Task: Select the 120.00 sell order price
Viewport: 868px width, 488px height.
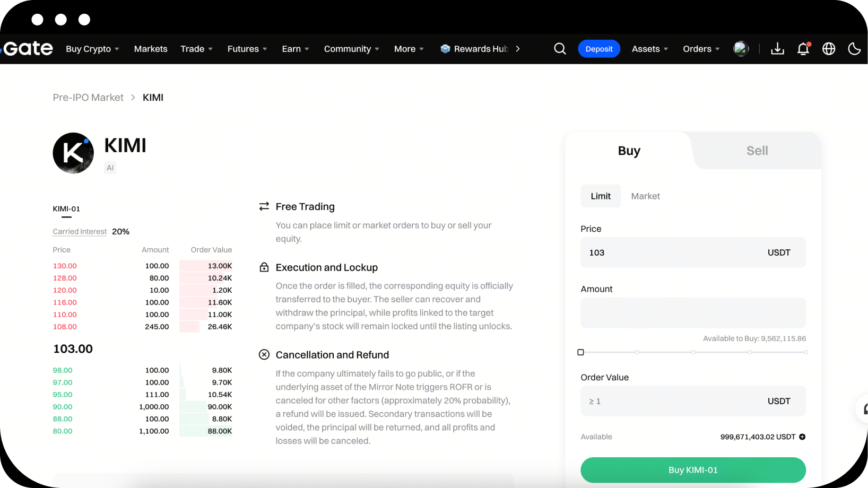Action: (65, 290)
